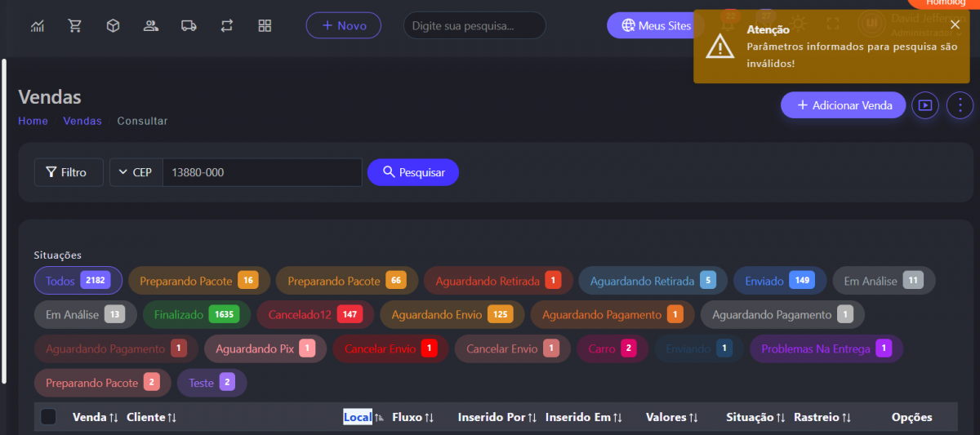Open the analytics chart icon
Screen dimensions: 980x435
(38, 25)
